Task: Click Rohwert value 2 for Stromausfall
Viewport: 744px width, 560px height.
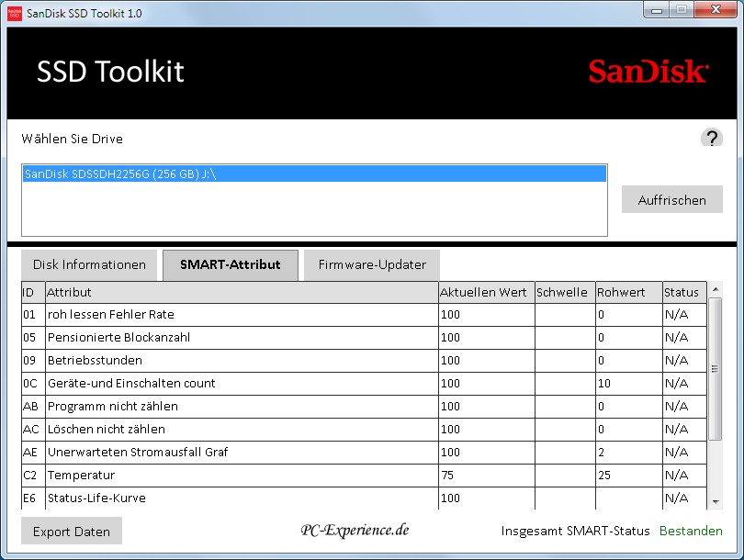Action: pos(629,452)
